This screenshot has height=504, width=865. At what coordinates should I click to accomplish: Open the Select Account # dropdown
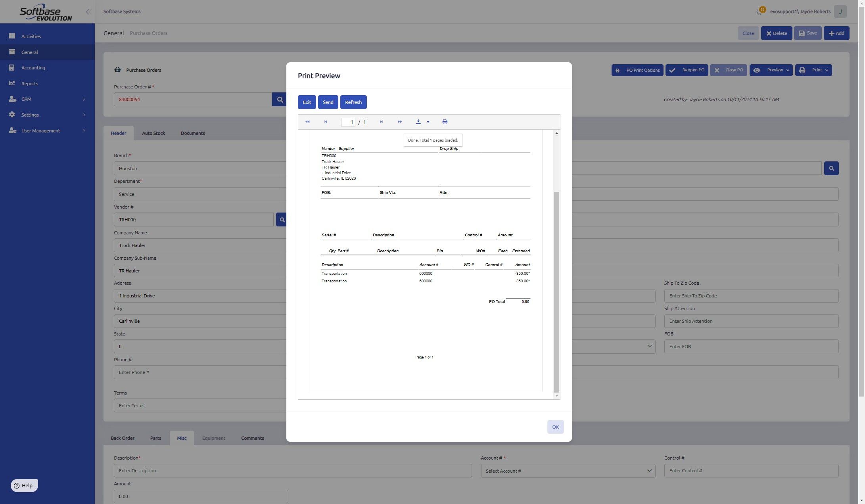[568, 471]
